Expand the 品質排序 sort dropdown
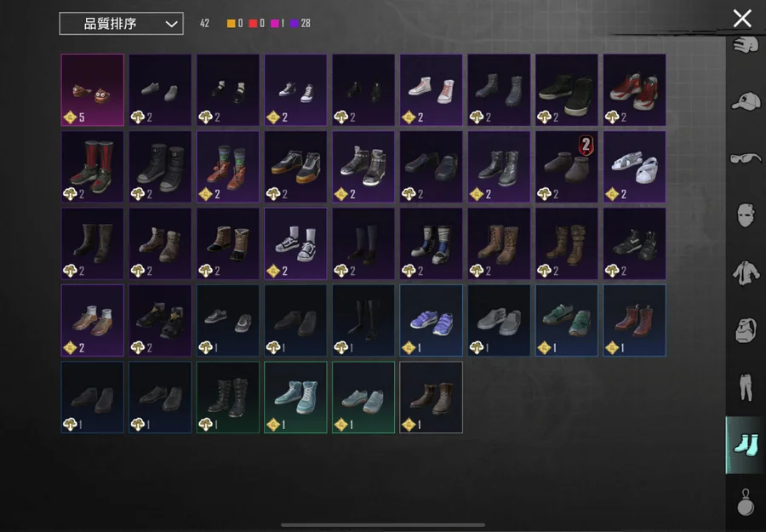This screenshot has width=766, height=532. pyautogui.click(x=121, y=24)
